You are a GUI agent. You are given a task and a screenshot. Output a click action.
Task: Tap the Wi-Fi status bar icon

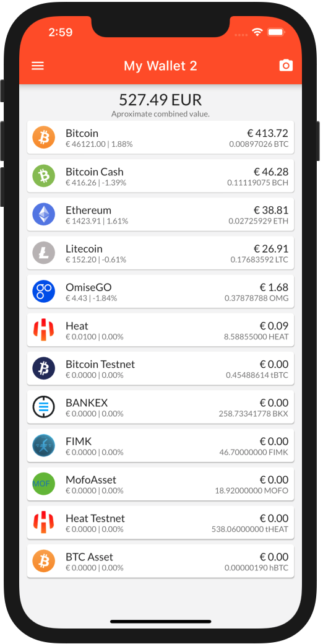pos(257,32)
